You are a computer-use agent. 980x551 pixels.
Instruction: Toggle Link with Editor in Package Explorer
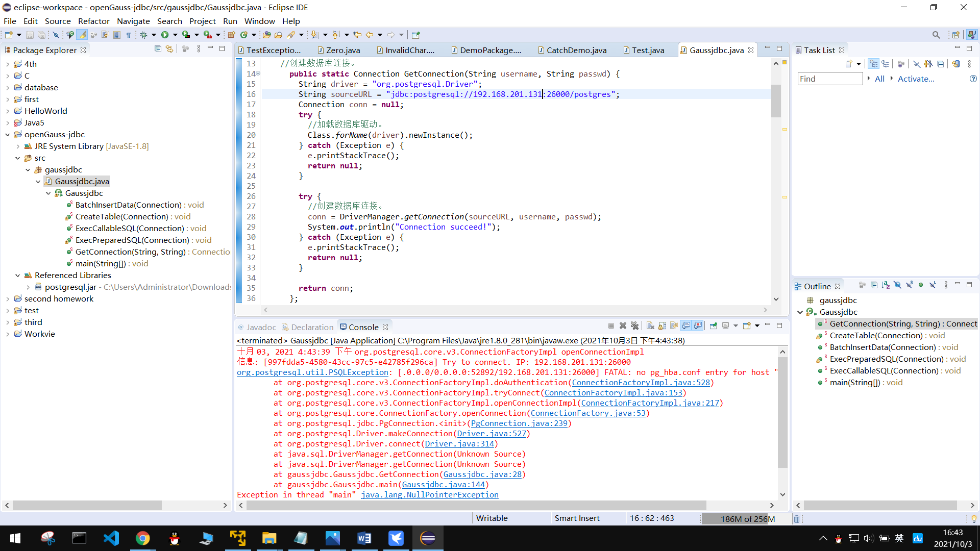click(169, 49)
